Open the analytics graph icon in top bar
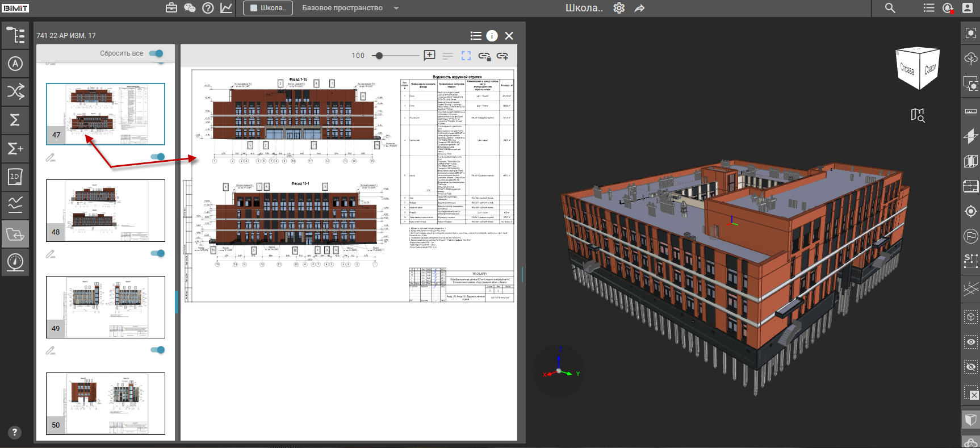This screenshot has height=448, width=980. click(226, 8)
